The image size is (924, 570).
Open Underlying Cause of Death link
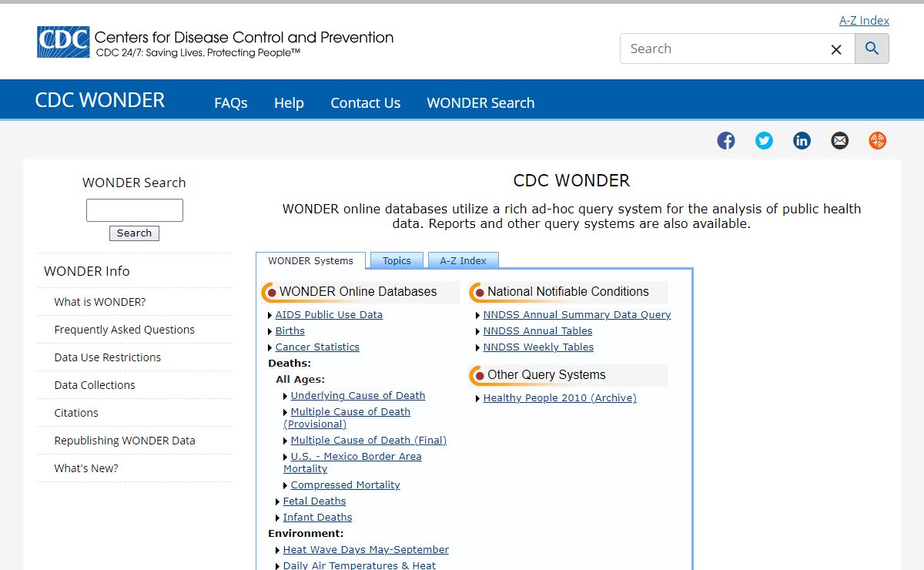click(358, 395)
